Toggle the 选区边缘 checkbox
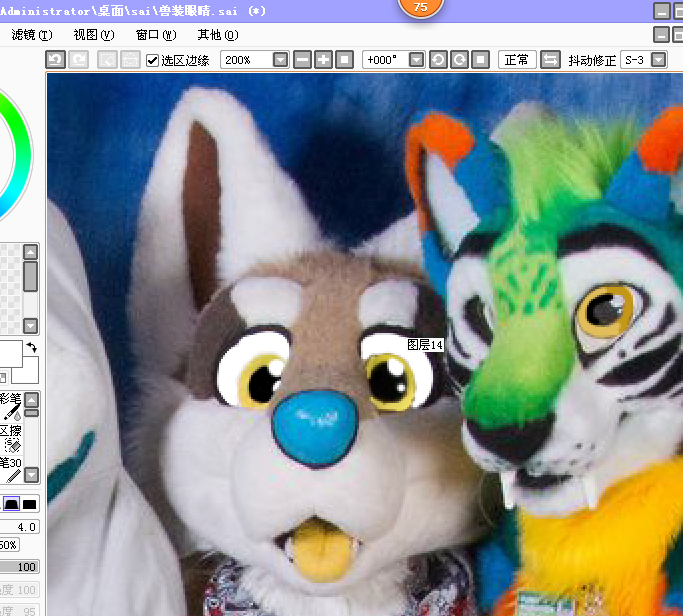The width and height of the screenshot is (683, 616). tap(153, 60)
